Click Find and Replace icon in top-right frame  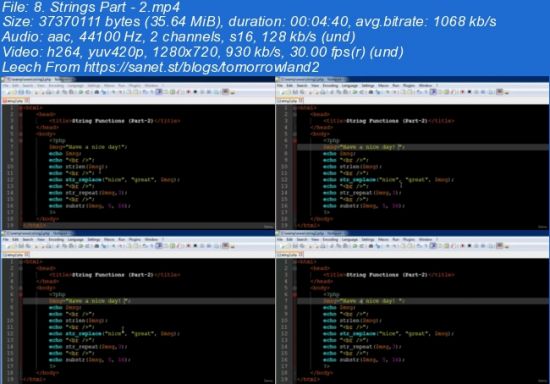(378, 92)
